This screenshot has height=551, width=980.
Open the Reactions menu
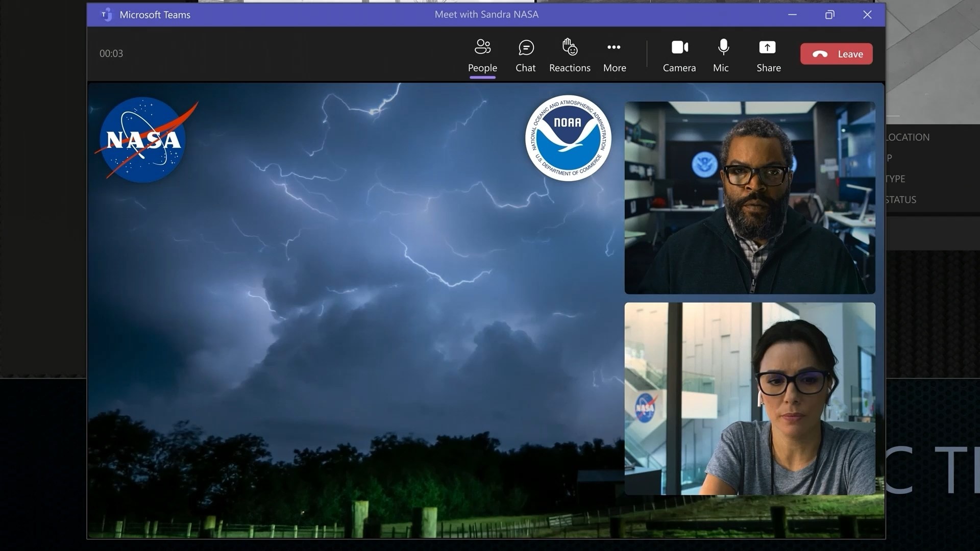click(570, 56)
